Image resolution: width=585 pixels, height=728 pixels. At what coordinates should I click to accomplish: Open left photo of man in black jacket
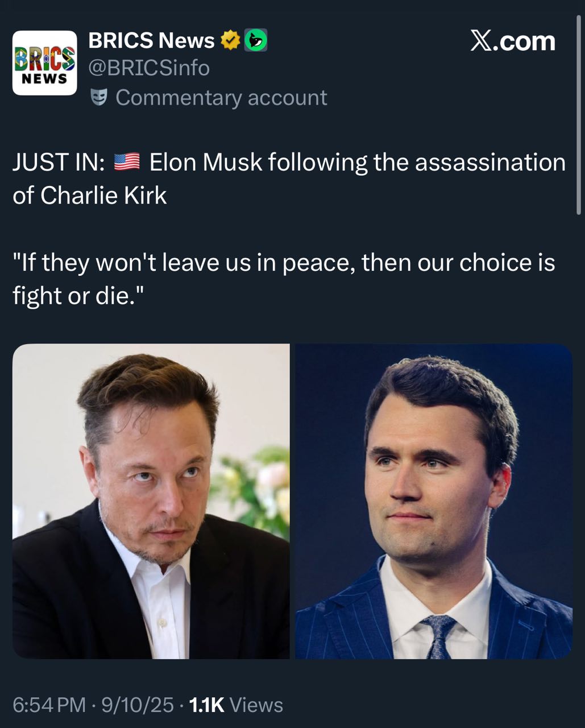[x=151, y=501]
